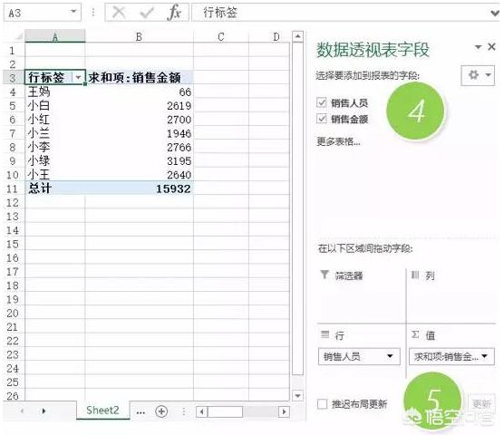Show hidden sheets with the ellipsis tab

coord(141,411)
